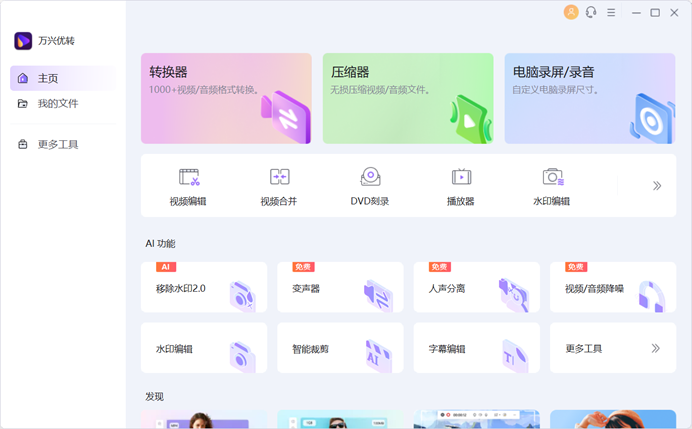The width and height of the screenshot is (692, 429).
Task: Open the 主页 home sidebar item
Action: click(63, 78)
